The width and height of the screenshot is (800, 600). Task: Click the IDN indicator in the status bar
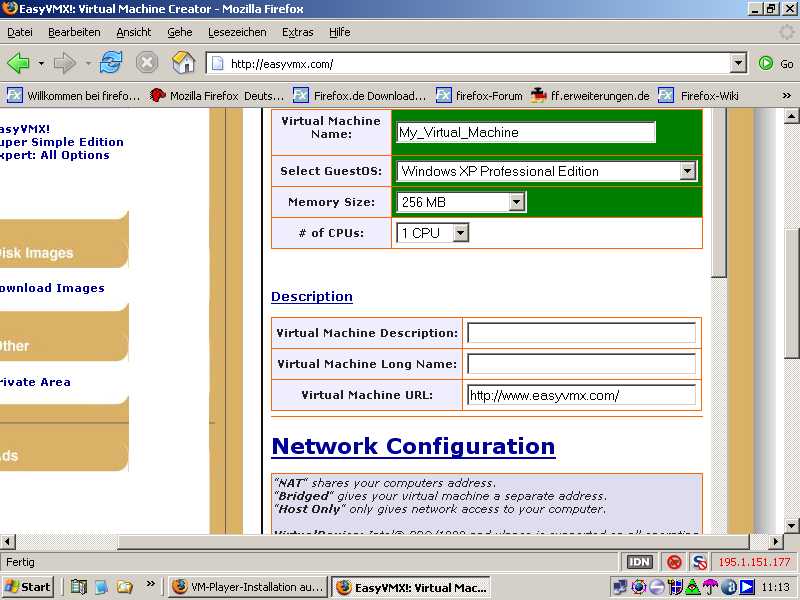click(639, 562)
